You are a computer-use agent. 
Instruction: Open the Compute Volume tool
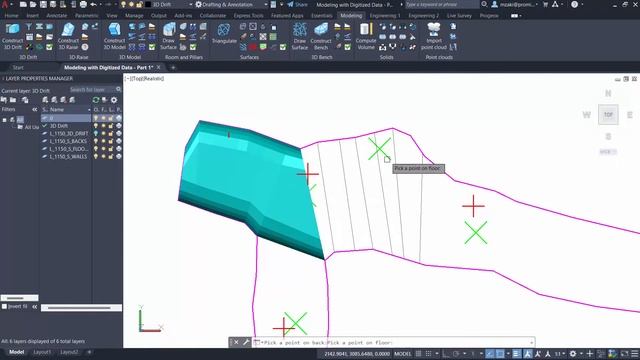coord(366,36)
